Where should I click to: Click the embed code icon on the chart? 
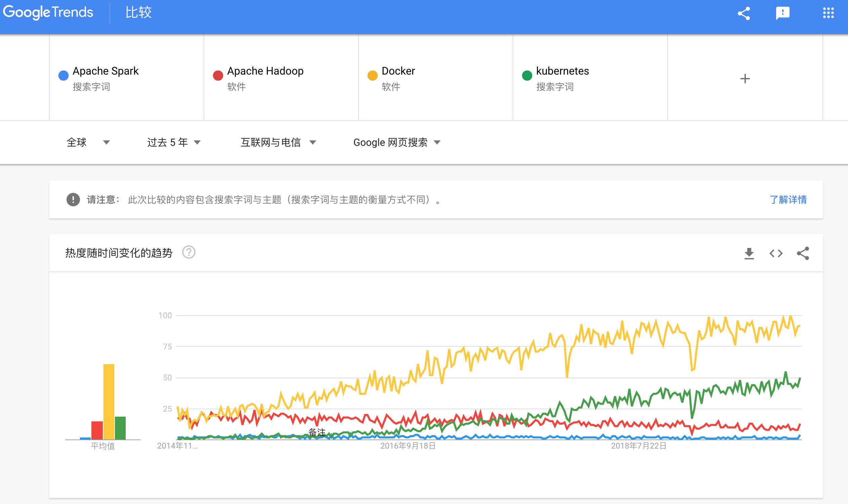tap(776, 253)
